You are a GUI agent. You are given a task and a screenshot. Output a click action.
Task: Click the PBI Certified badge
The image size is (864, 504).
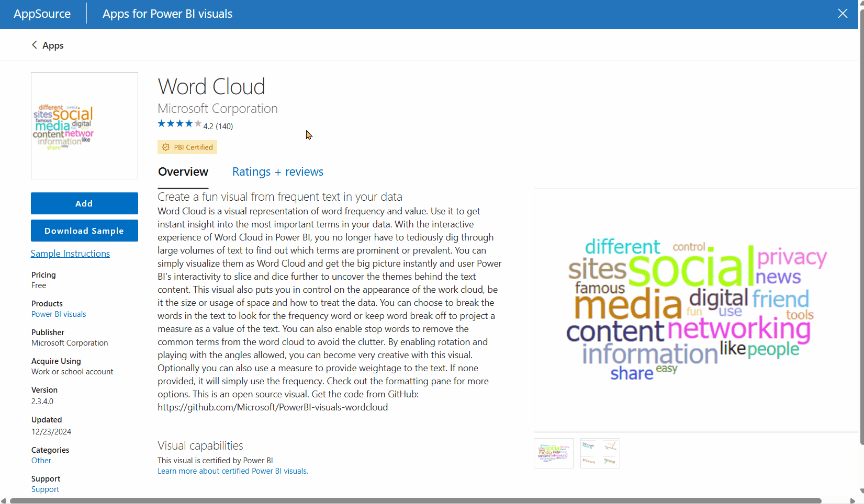point(187,147)
